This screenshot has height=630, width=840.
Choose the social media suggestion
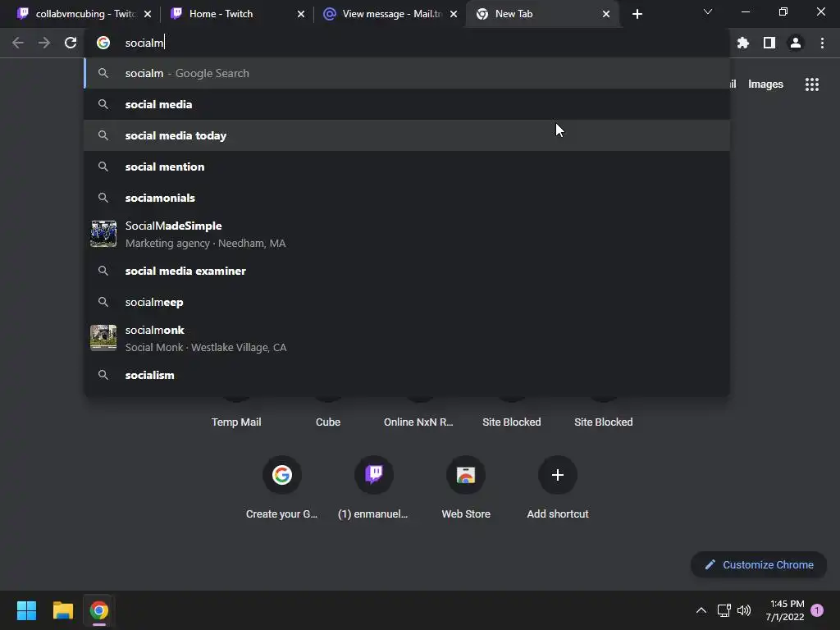point(407,104)
